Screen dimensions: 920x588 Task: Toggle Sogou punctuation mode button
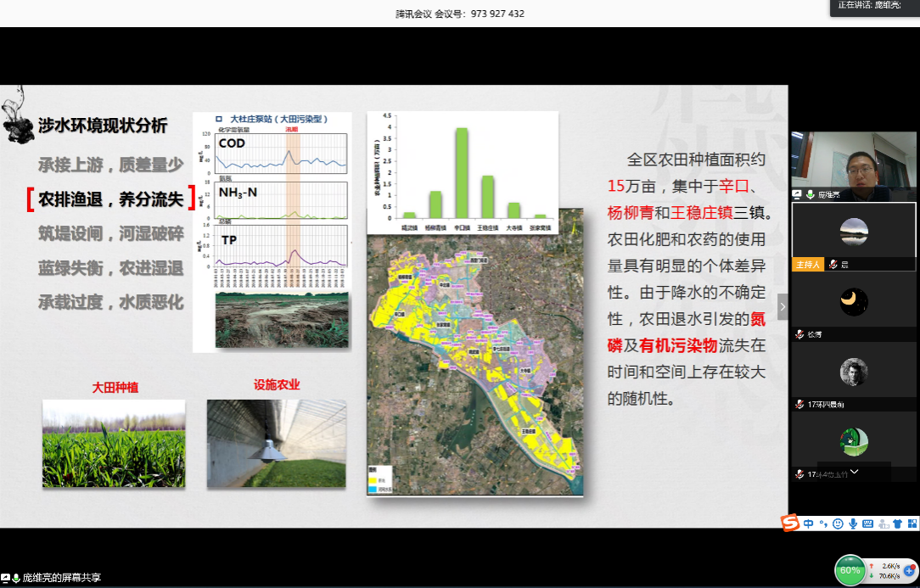pyautogui.click(x=823, y=524)
